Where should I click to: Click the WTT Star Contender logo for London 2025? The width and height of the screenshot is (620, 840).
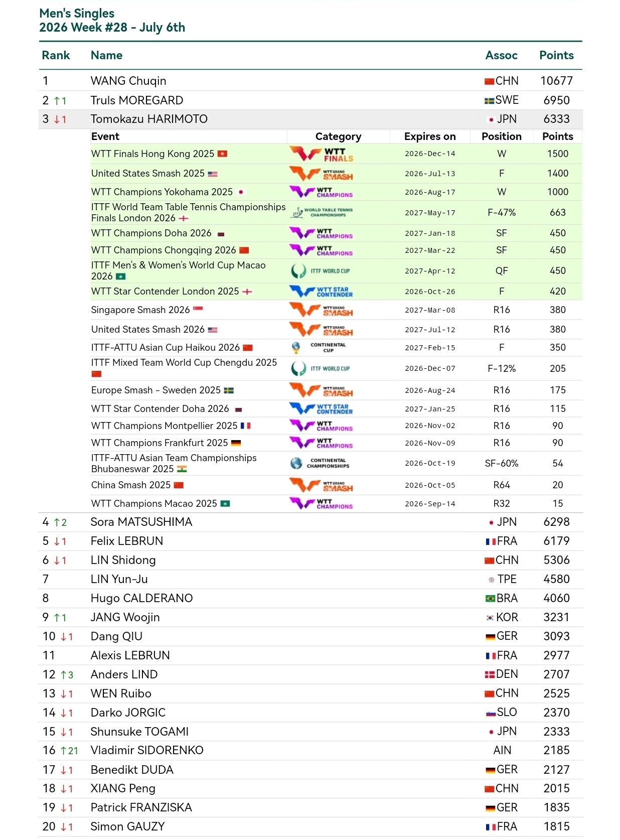[322, 292]
